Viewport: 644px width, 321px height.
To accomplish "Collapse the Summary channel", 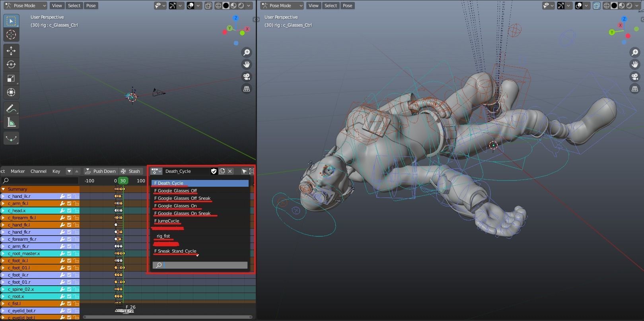I will click(4, 189).
